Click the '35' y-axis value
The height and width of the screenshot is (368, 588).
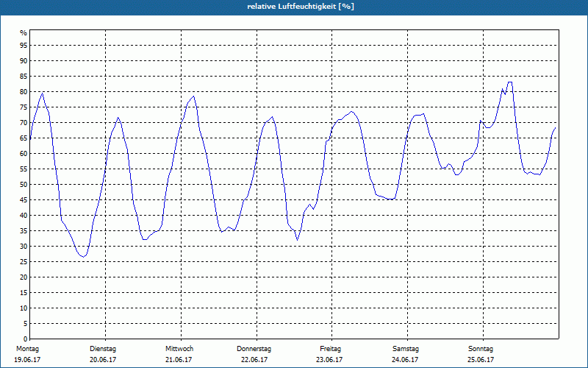24,231
